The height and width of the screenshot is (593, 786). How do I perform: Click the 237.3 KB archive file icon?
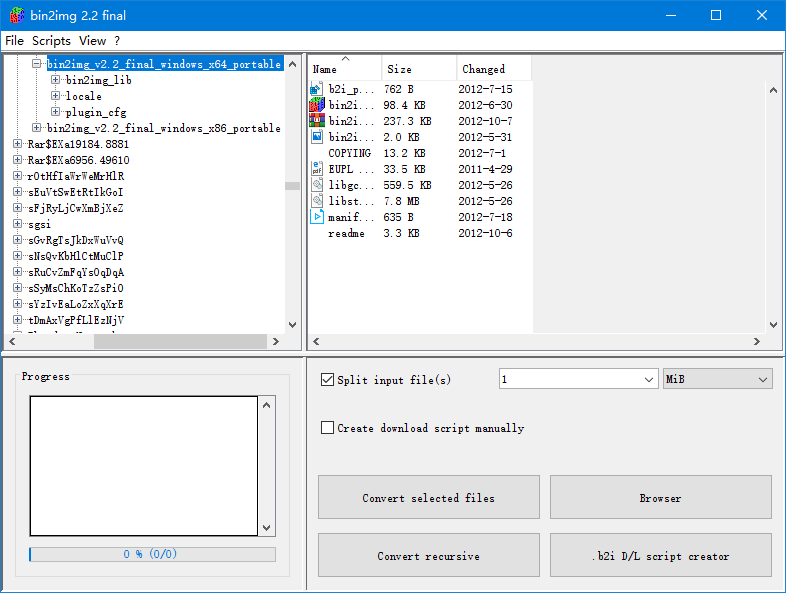point(316,121)
